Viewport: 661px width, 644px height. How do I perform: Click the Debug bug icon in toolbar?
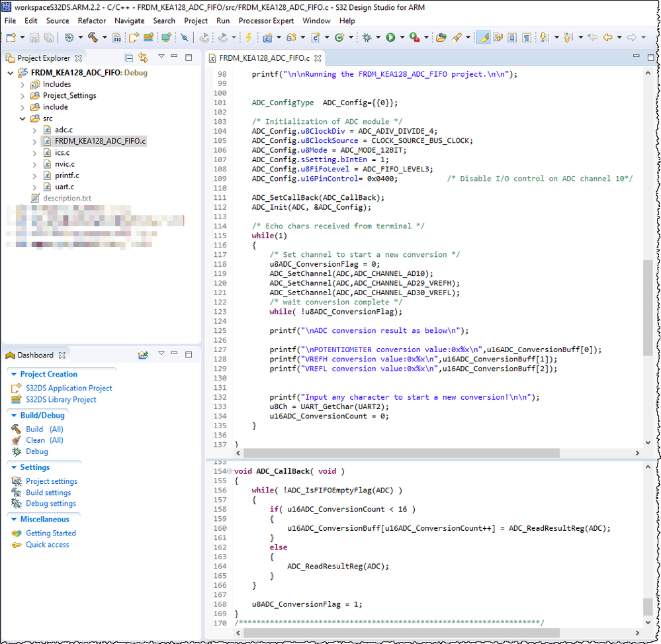[367, 38]
